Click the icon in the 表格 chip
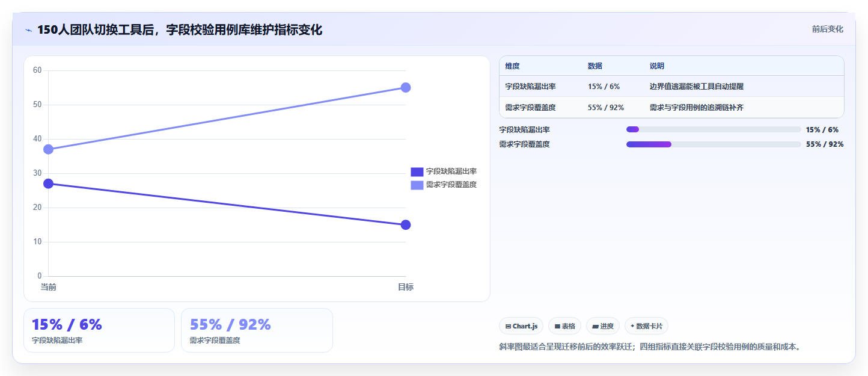The height and width of the screenshot is (376, 868). [557, 326]
